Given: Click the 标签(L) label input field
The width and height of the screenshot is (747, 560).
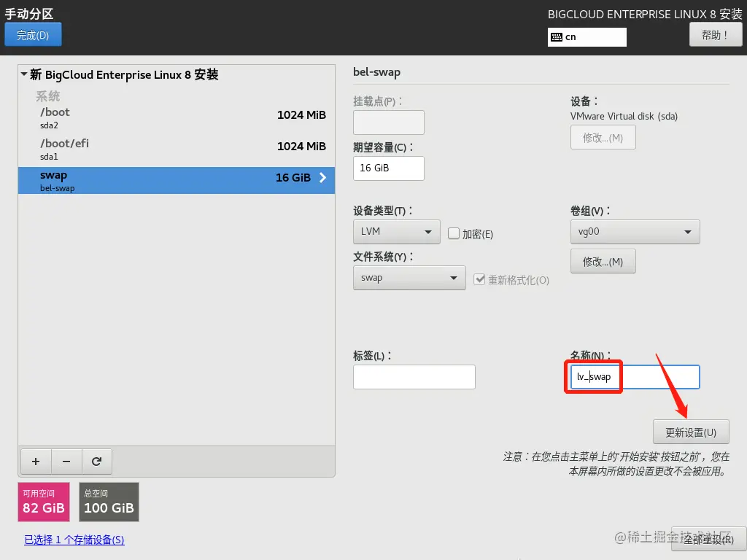Looking at the screenshot, I should [414, 377].
